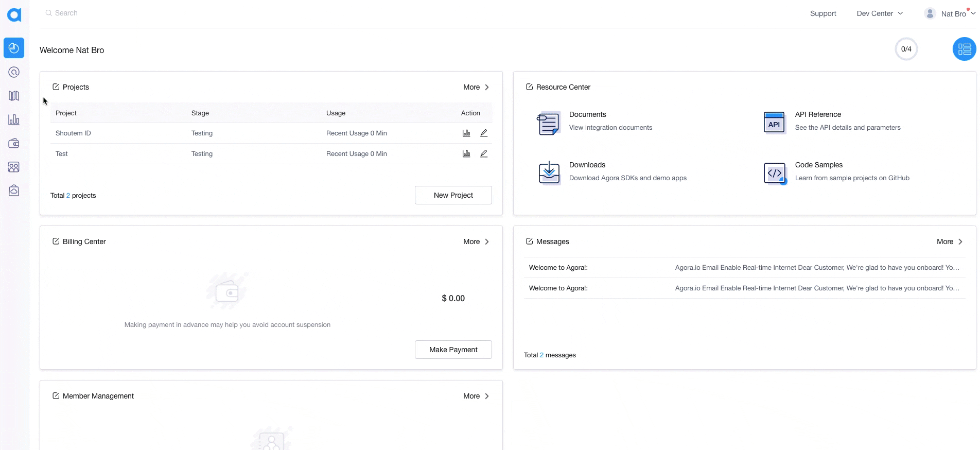The height and width of the screenshot is (450, 980).
Task: Click the Action column header
Action: pos(470,113)
